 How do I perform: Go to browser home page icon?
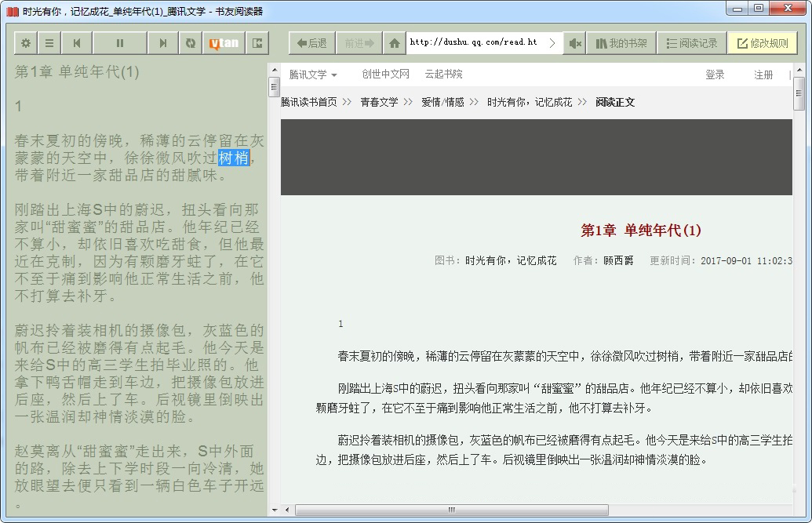click(x=394, y=43)
